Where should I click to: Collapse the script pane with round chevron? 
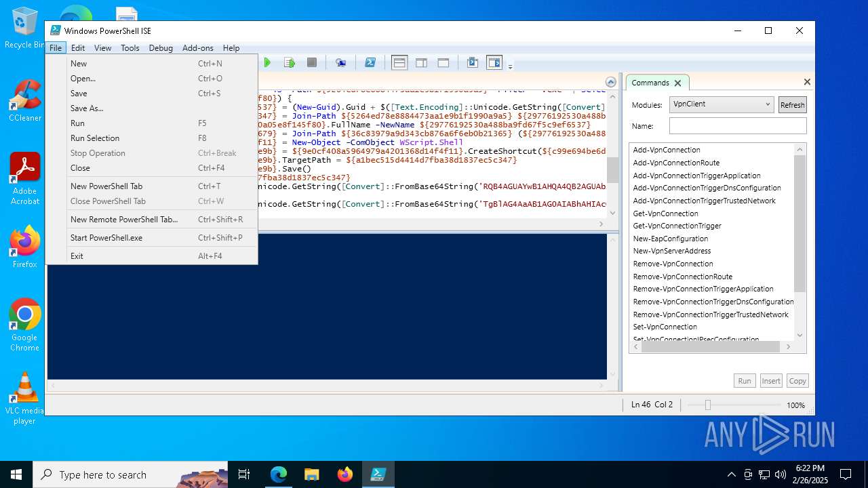point(611,82)
